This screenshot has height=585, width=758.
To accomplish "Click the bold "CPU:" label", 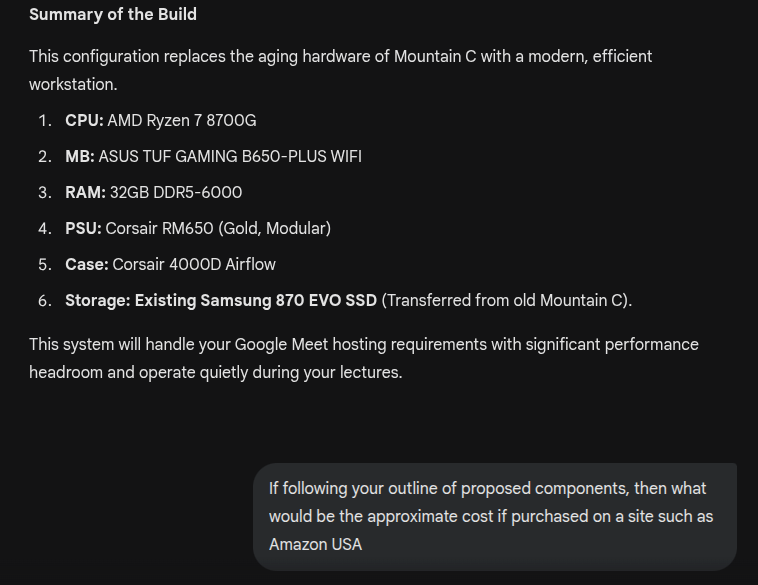I will tap(84, 120).
